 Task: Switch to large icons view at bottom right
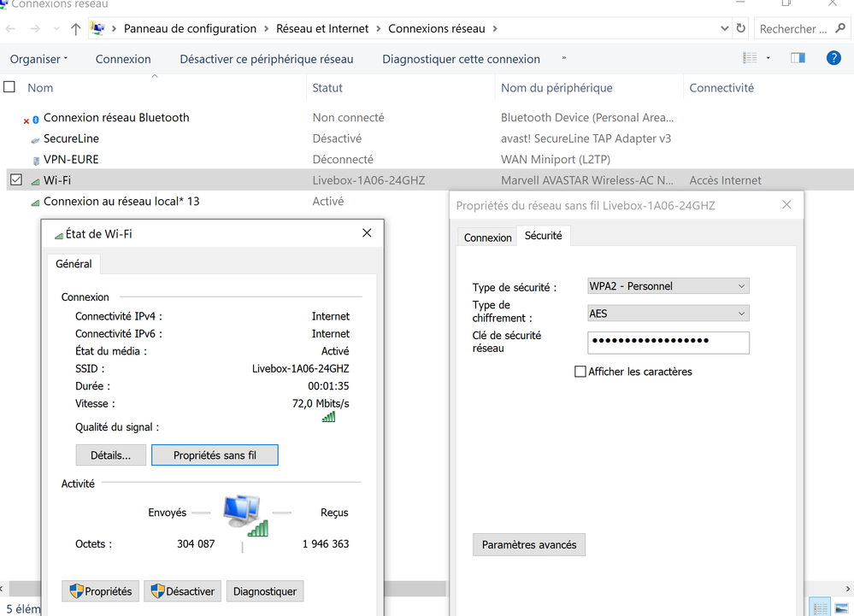click(x=840, y=607)
